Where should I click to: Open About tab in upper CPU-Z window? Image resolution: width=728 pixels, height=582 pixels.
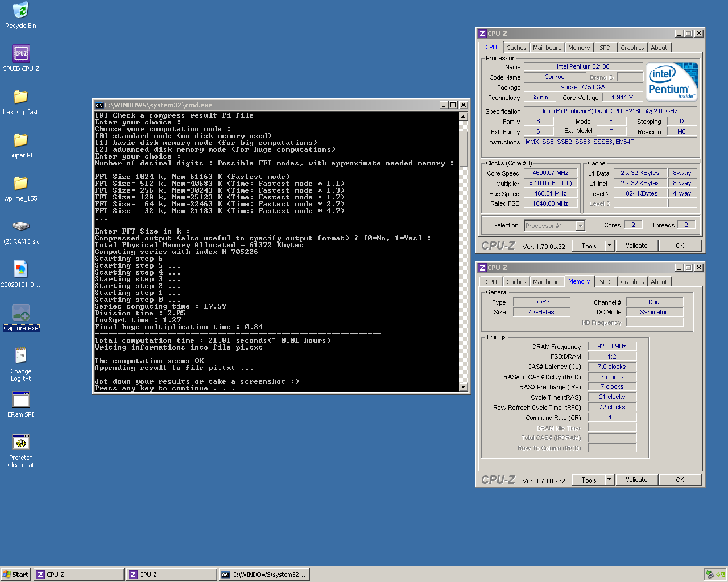(x=659, y=48)
